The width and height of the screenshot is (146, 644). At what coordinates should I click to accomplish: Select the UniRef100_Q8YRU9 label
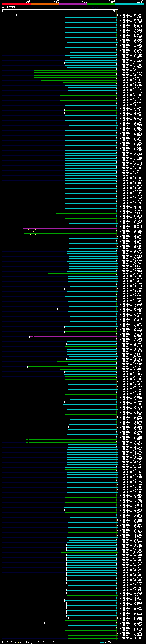[x=131, y=314]
